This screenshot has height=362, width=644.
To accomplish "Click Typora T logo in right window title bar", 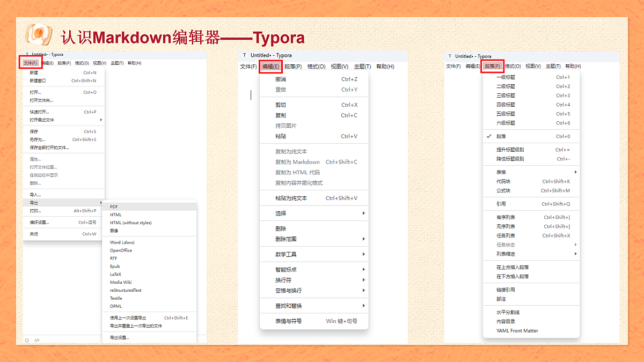I will coord(450,56).
